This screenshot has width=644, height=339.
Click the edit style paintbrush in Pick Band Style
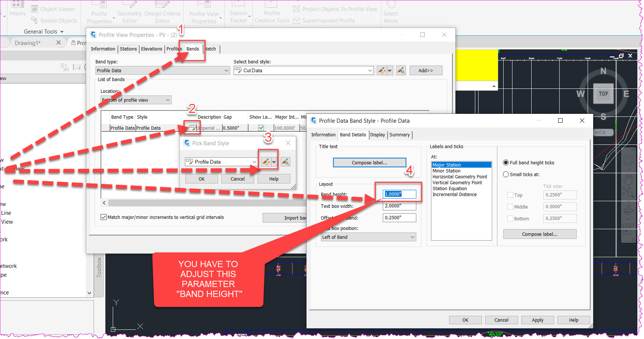(x=266, y=161)
